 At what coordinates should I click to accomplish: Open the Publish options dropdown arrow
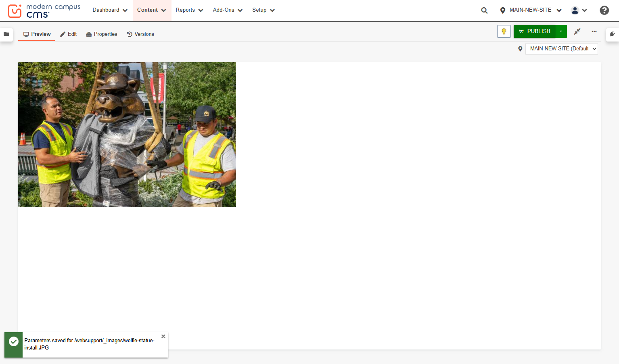561,31
